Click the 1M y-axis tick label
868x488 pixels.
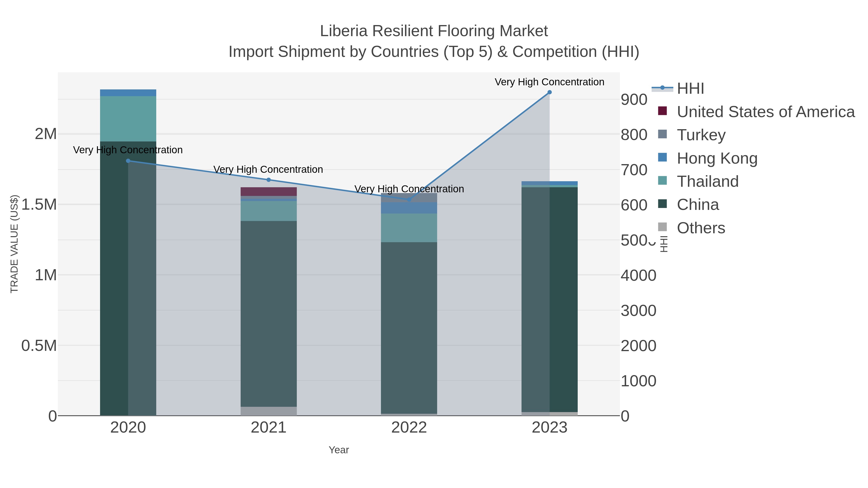pos(46,275)
